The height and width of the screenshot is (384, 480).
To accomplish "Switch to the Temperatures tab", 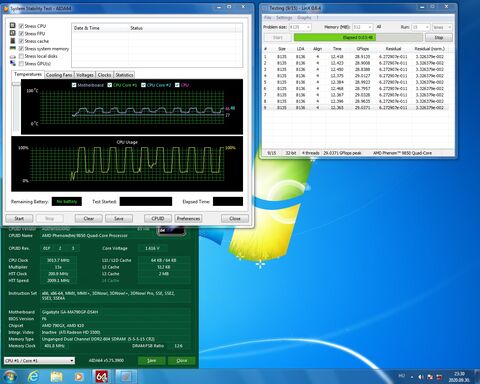I will 28,74.
